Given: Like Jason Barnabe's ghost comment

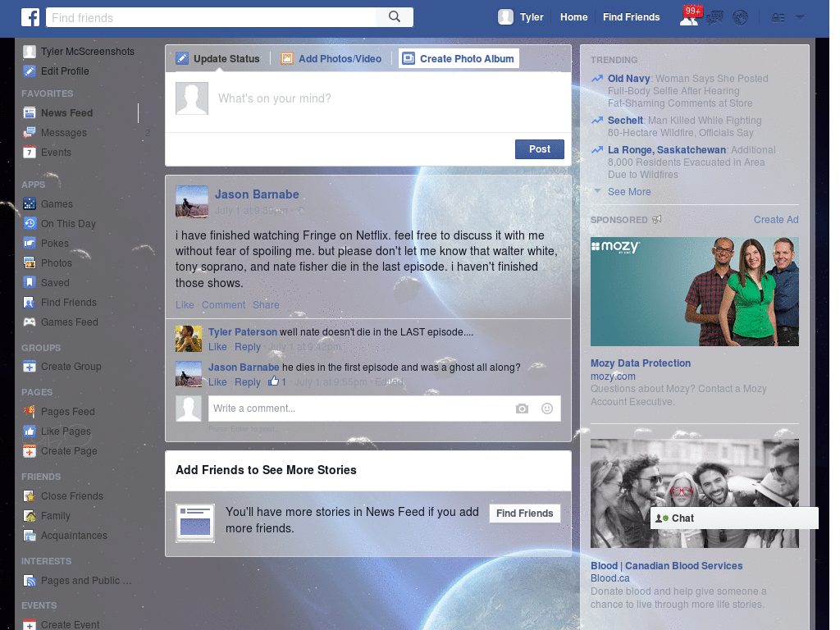Looking at the screenshot, I should [x=217, y=382].
